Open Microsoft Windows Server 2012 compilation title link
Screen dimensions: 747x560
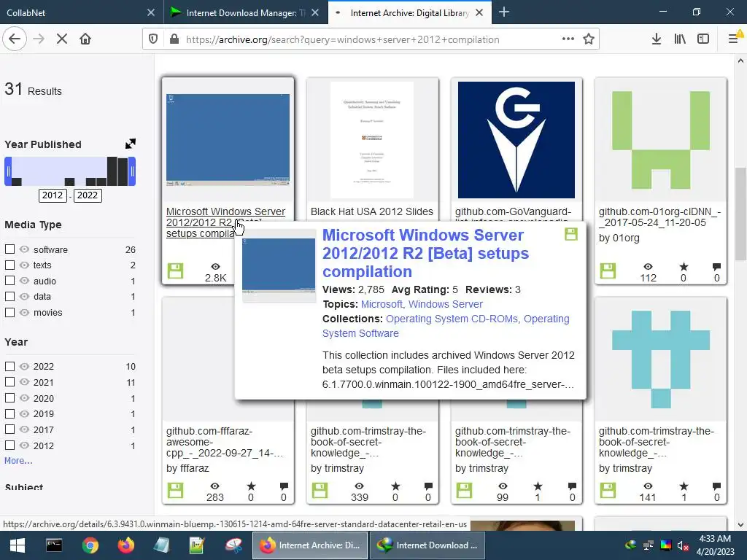[x=425, y=253]
